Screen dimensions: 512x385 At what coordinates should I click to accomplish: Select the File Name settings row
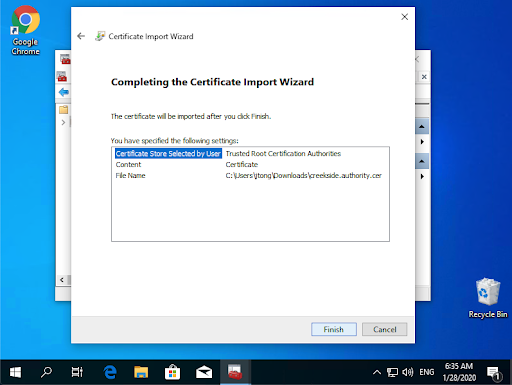point(250,175)
